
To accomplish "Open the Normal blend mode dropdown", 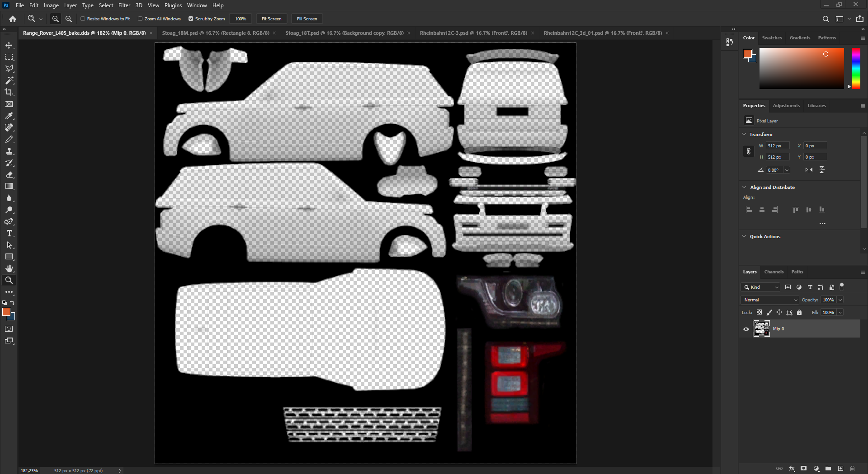I will [x=770, y=300].
